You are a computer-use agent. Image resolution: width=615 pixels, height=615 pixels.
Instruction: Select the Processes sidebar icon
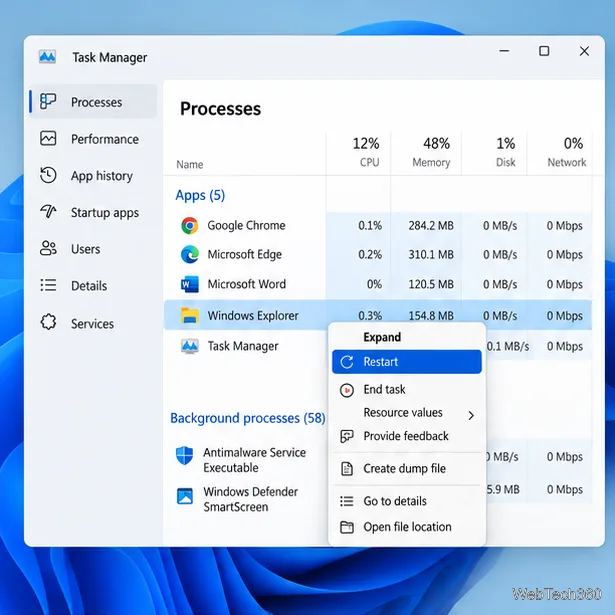[48, 102]
